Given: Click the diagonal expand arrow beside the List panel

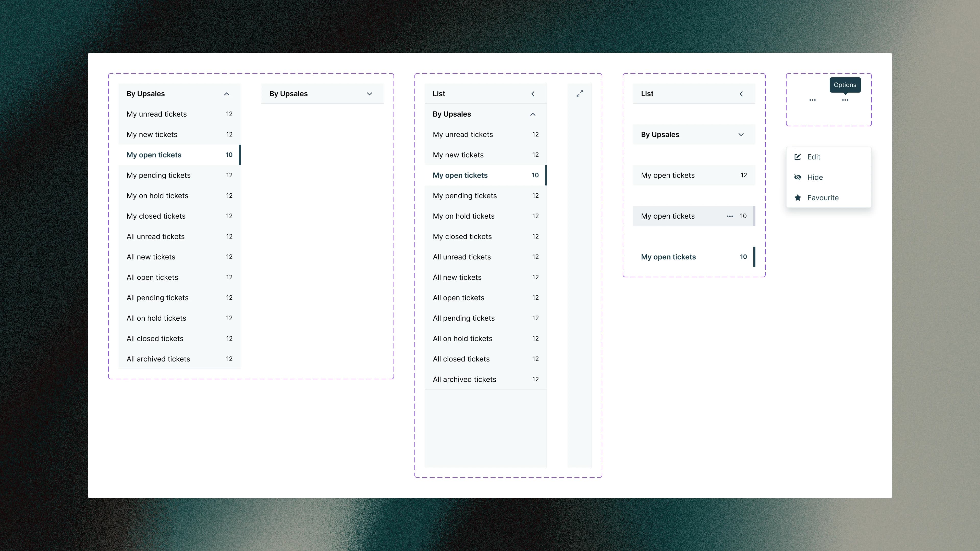Looking at the screenshot, I should pyautogui.click(x=579, y=93).
